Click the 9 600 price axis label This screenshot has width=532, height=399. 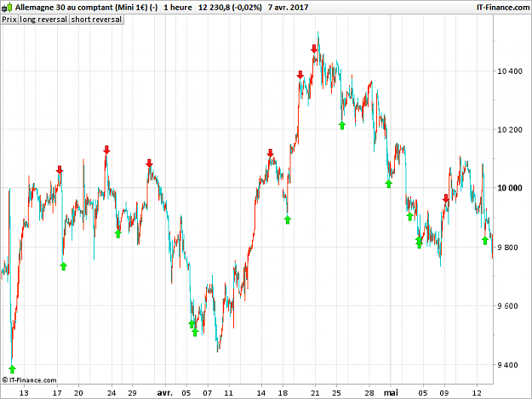point(507,305)
